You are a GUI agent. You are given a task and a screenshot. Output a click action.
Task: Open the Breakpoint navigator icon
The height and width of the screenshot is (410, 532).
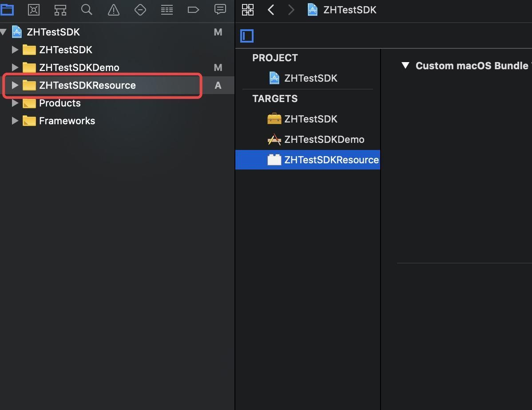(x=193, y=10)
